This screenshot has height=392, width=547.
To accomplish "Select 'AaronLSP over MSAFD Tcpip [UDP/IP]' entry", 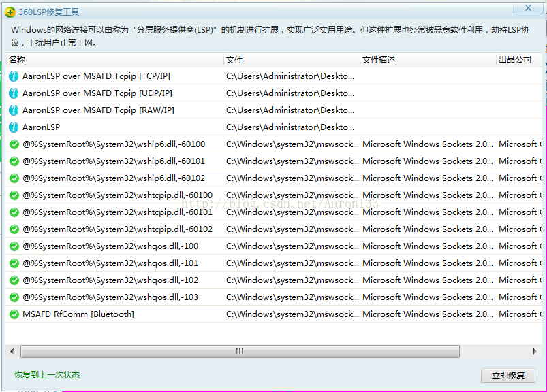I will (x=97, y=93).
